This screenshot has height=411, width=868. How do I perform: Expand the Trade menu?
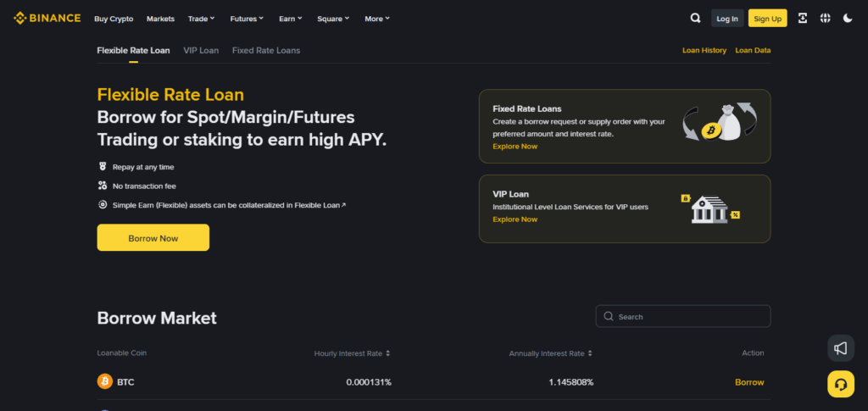tap(202, 19)
